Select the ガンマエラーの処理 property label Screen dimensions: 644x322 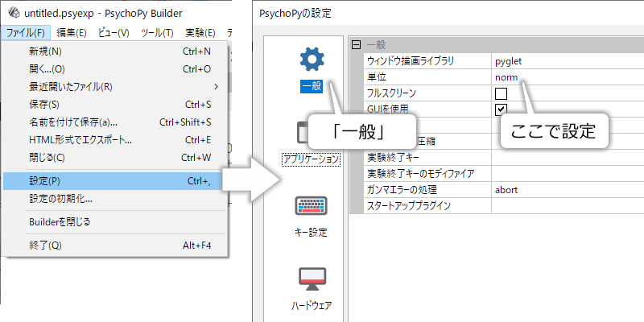[x=402, y=190]
